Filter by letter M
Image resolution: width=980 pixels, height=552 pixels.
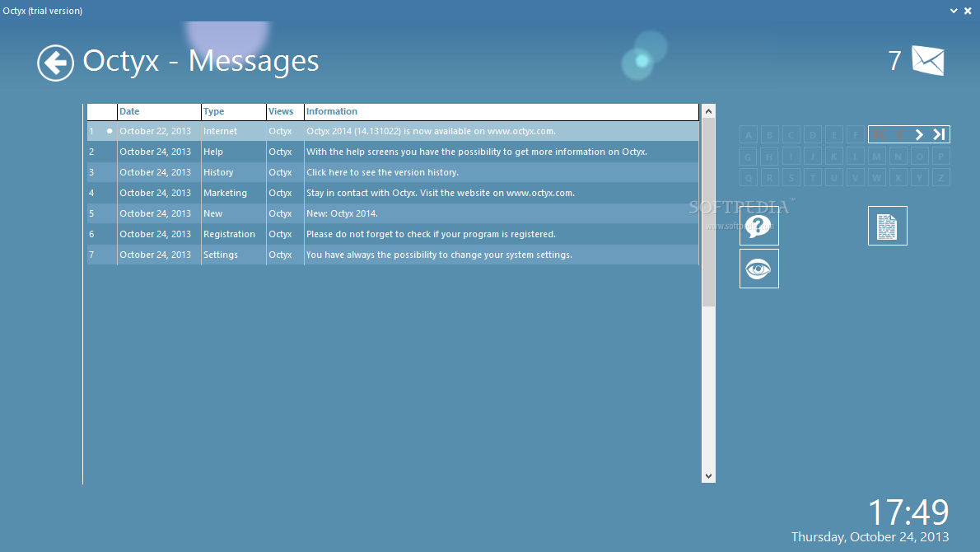[876, 157]
